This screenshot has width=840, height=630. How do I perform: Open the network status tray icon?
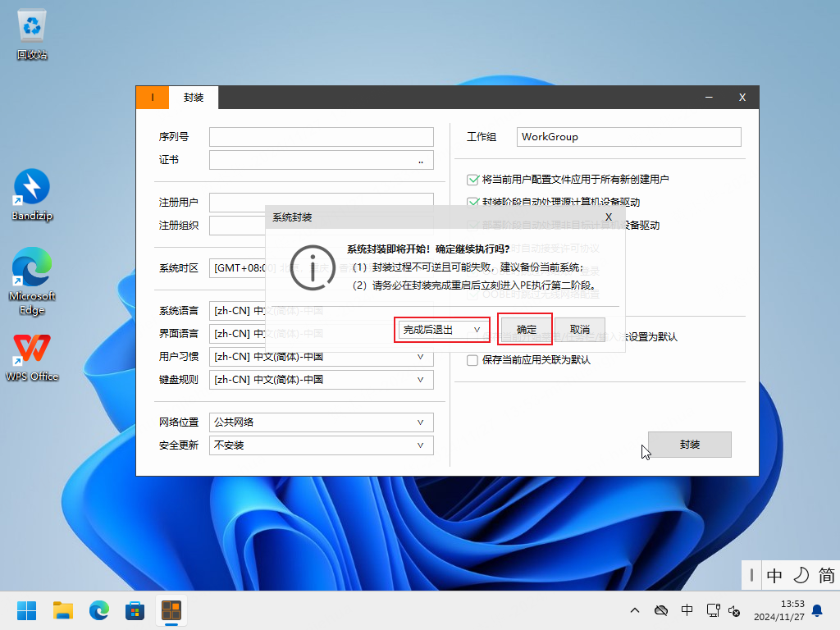click(x=713, y=610)
